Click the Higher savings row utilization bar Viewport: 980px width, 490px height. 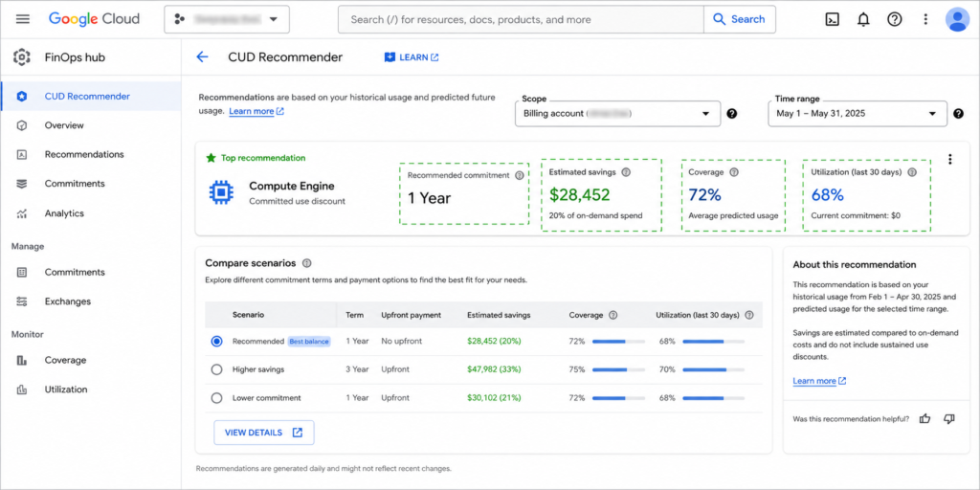[714, 370]
